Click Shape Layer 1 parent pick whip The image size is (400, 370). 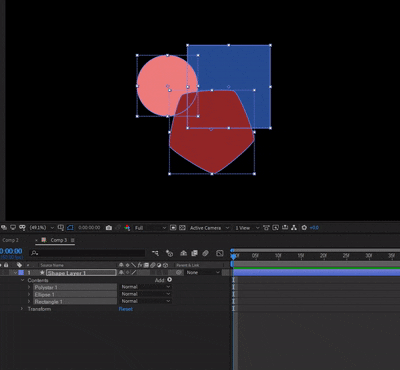[x=179, y=273]
